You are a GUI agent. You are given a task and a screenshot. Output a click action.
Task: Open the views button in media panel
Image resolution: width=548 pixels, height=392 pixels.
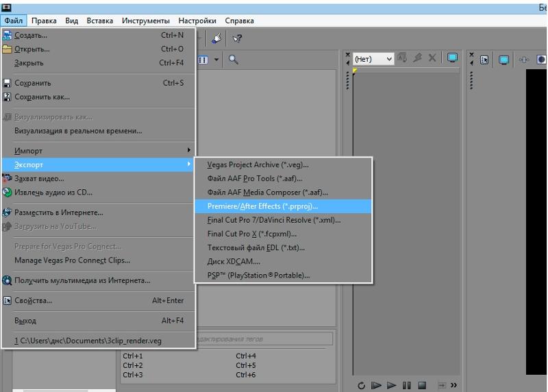pos(203,60)
